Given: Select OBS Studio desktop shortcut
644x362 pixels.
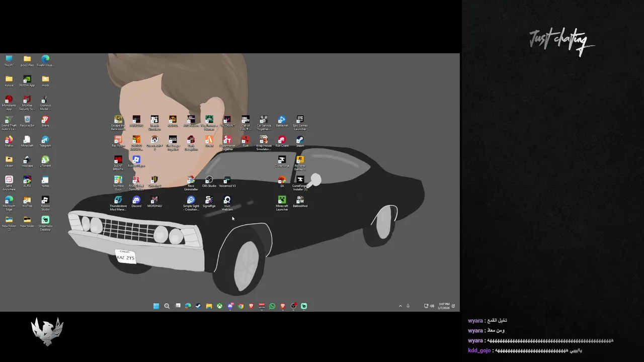Looking at the screenshot, I should pyautogui.click(x=209, y=182).
